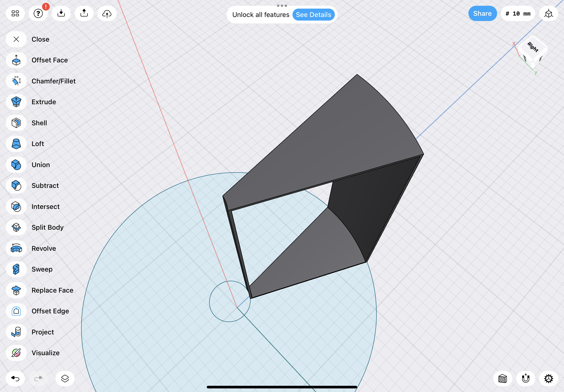This screenshot has height=392, width=564.
Task: Switch the orthographic/perspective cube button
Action: (548, 14)
